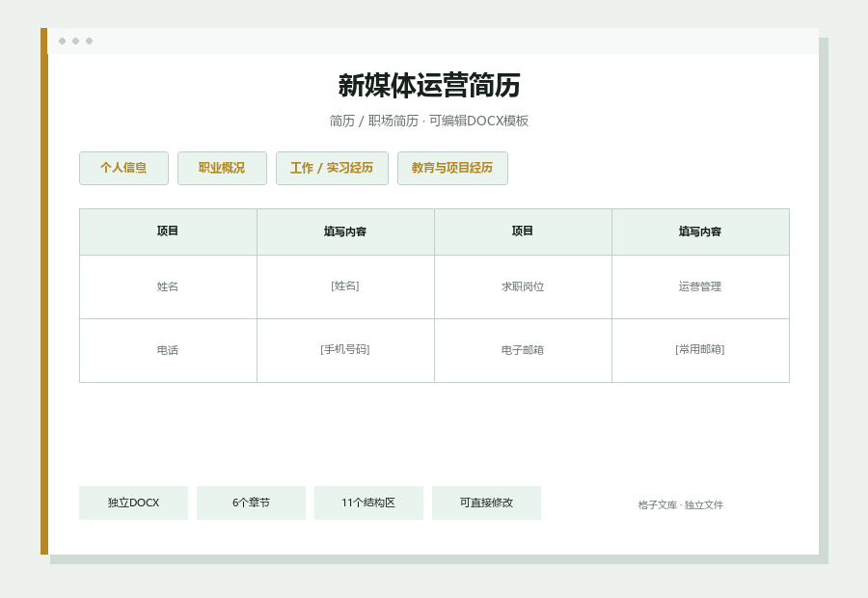This screenshot has width=868, height=598.
Task: Click the 运营管理 value cell
Action: (700, 286)
